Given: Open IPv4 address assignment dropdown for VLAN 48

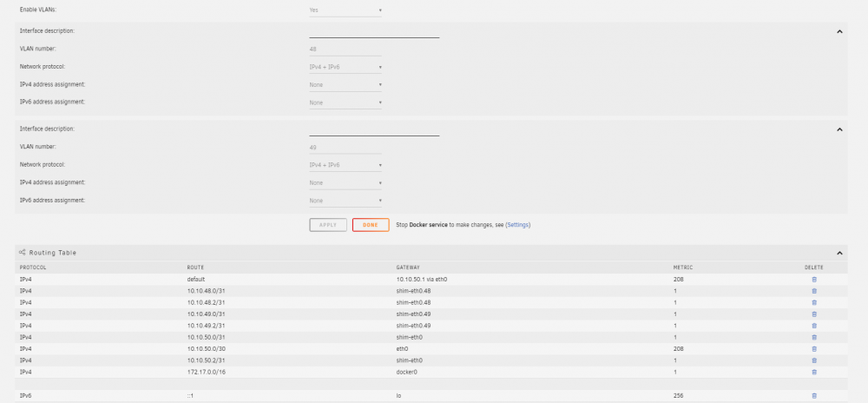Looking at the screenshot, I should (345, 85).
